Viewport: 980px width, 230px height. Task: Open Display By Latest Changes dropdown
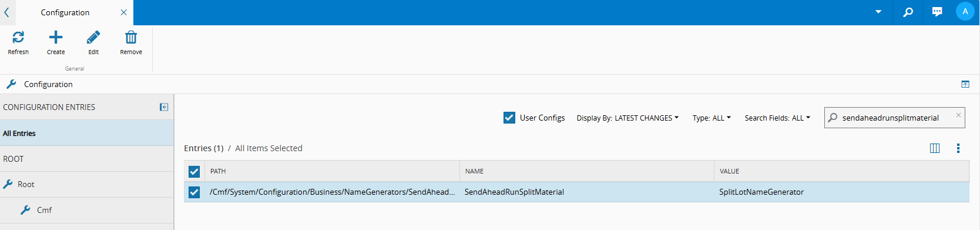point(627,118)
